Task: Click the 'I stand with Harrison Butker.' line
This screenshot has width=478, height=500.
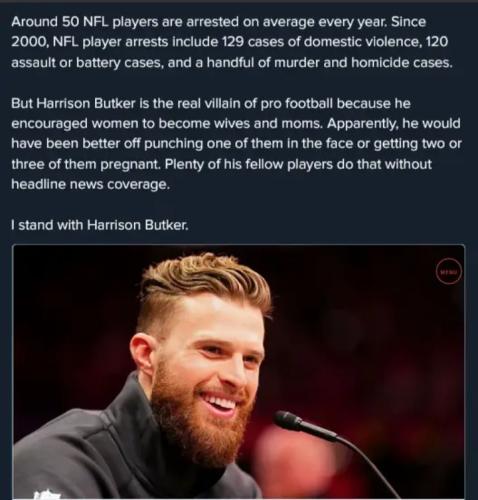Action: 100,225
